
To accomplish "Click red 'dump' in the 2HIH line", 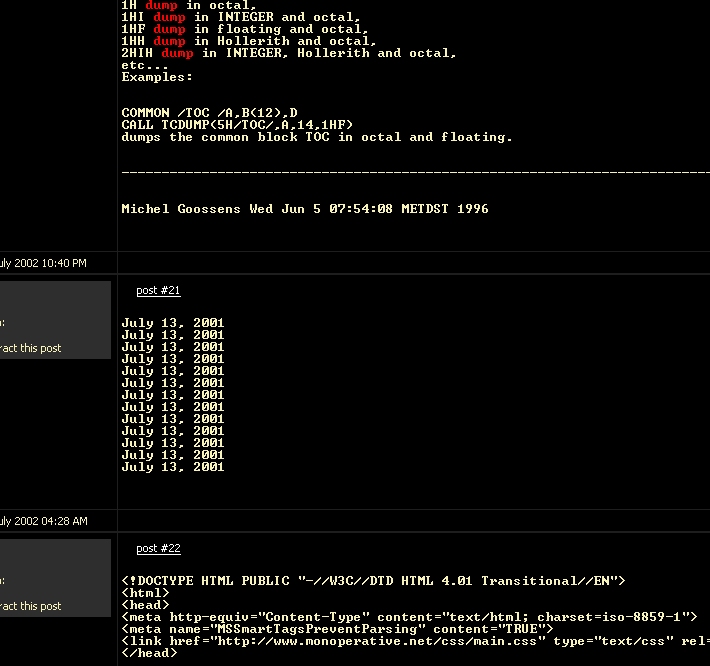I will point(178,53).
